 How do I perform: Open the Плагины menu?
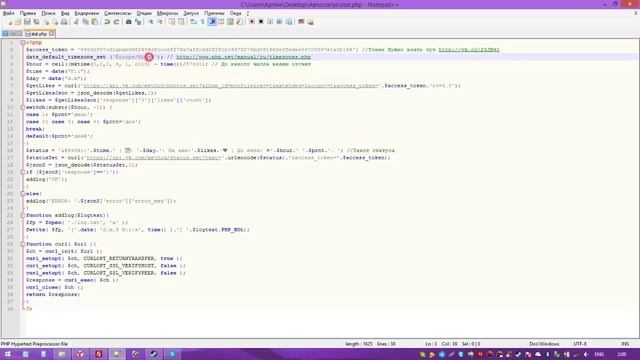coord(214,13)
